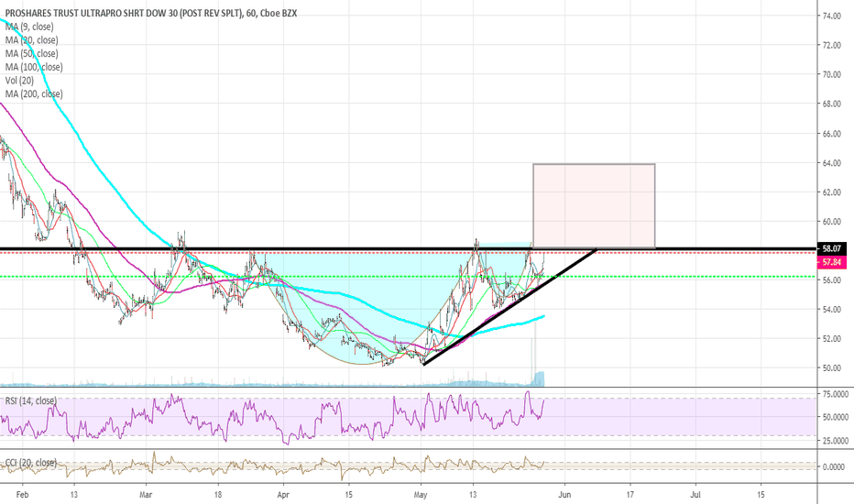This screenshot has width=854, height=504.
Task: Click the black 58.07 price label
Action: coord(832,249)
